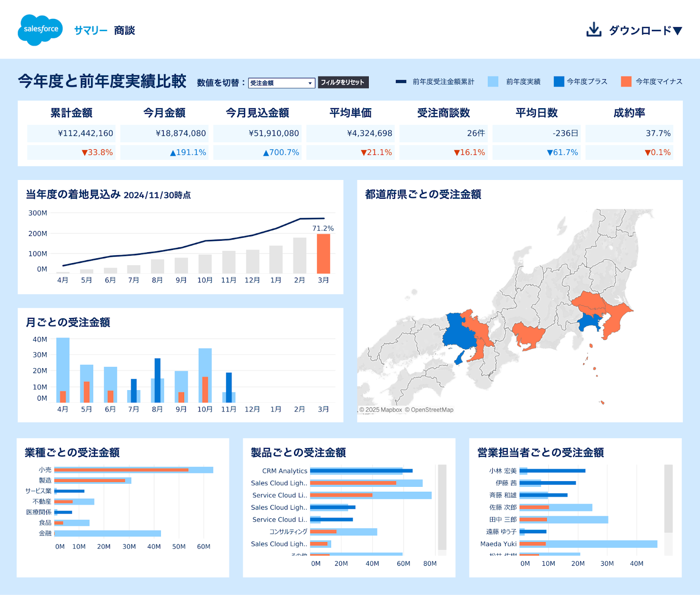
Task: Click the 不動産 industry bar
Action: pyautogui.click(x=74, y=502)
